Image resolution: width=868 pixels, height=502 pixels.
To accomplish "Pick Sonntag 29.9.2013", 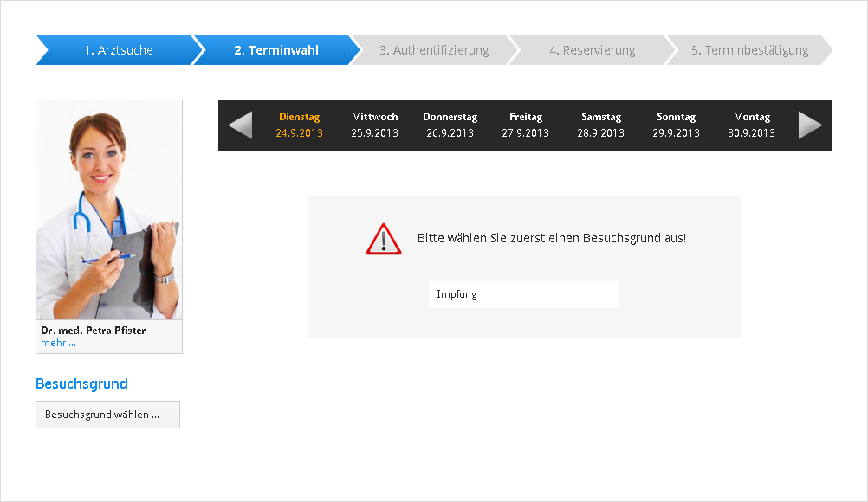I will (x=676, y=125).
